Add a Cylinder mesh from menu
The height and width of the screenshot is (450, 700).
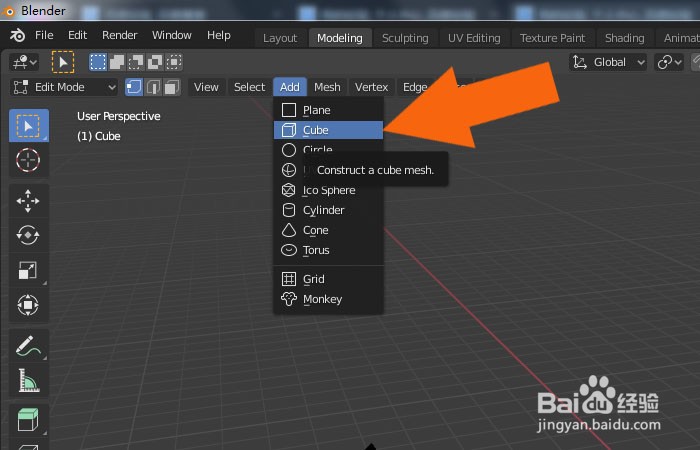tap(329, 210)
